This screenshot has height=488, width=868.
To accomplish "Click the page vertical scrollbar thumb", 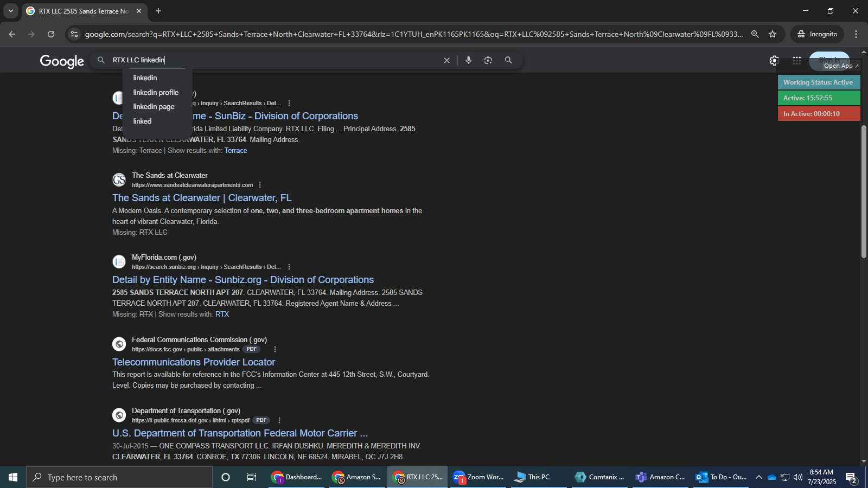I will [864, 191].
